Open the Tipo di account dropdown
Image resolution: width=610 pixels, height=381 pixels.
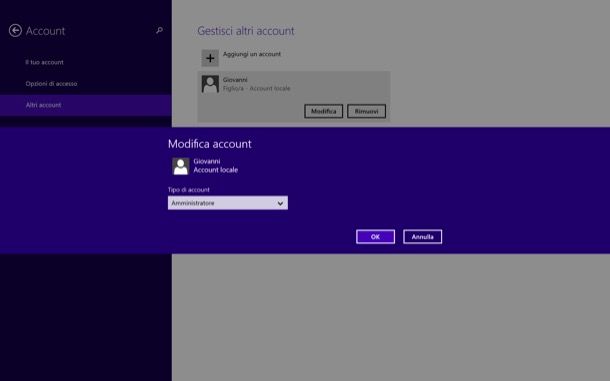coord(228,203)
